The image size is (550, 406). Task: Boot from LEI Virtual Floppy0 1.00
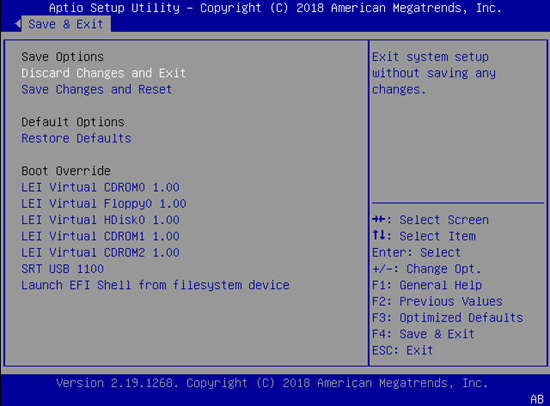click(x=104, y=204)
